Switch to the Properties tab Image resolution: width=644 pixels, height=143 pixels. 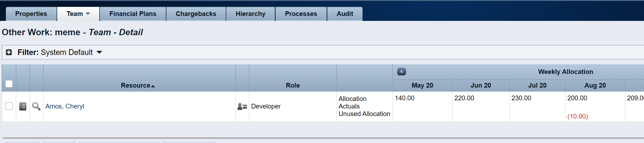click(x=31, y=14)
